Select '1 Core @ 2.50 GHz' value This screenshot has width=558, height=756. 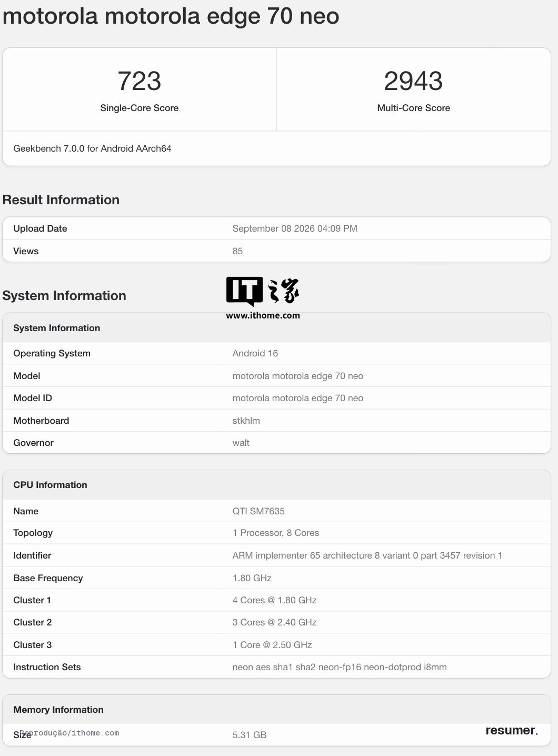point(272,645)
